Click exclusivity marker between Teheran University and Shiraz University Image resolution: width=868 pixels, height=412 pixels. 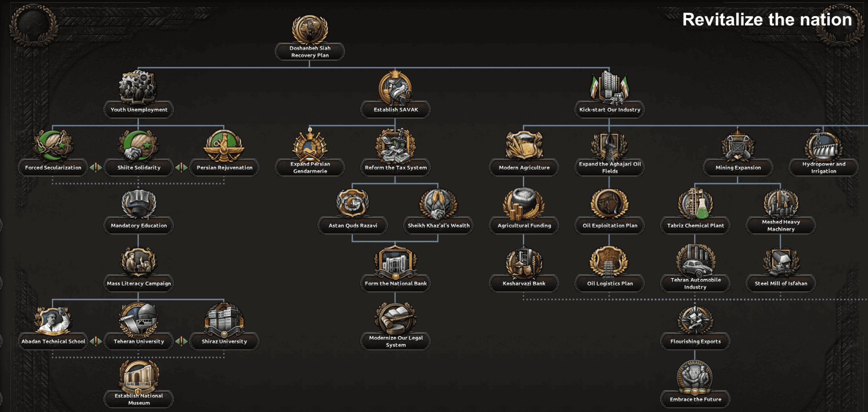point(181,342)
